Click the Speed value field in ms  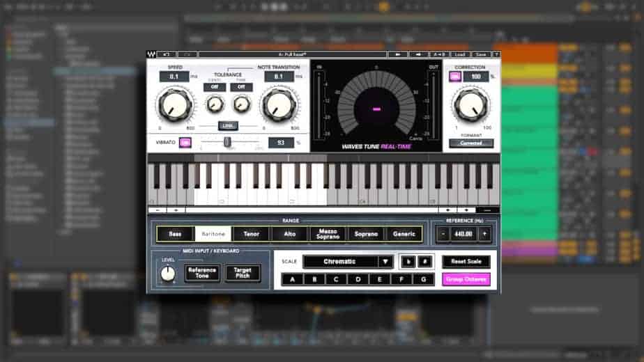coord(174,77)
